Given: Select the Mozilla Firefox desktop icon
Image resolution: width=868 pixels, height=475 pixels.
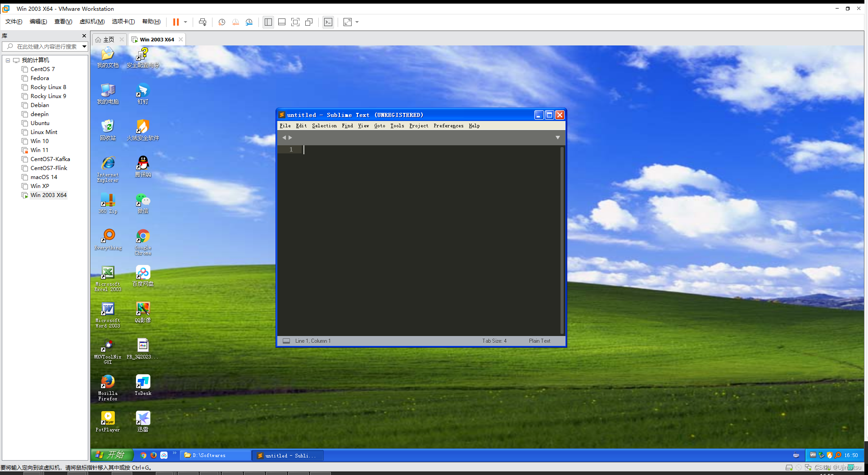Looking at the screenshot, I should click(108, 388).
